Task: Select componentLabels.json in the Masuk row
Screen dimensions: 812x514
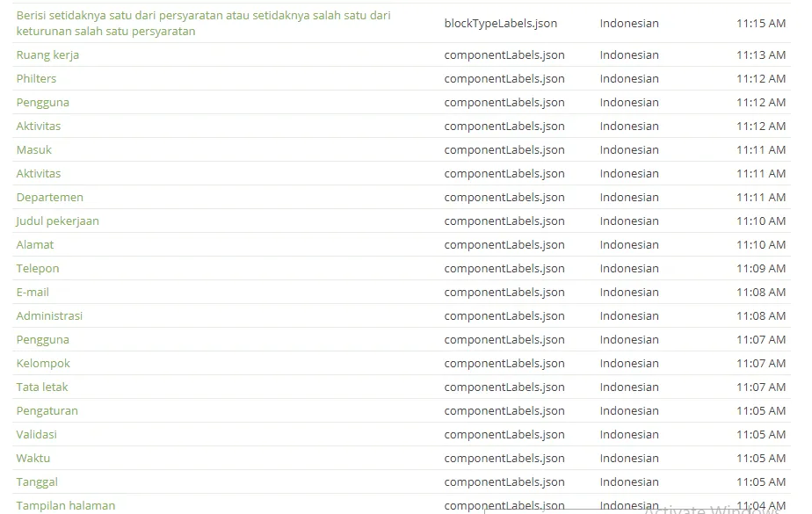Action: 504,150
